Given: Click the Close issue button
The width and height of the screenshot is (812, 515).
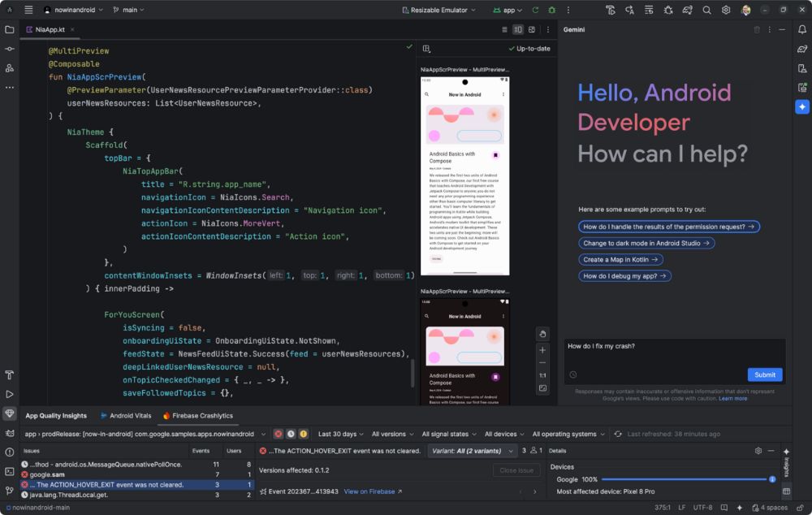Looking at the screenshot, I should coord(516,470).
